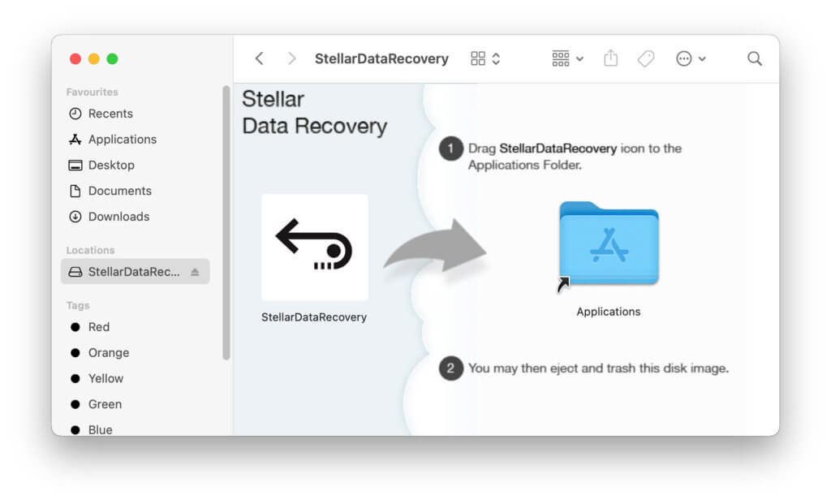The width and height of the screenshot is (831, 504).
Task: Navigate back with the back arrow
Action: [x=259, y=58]
